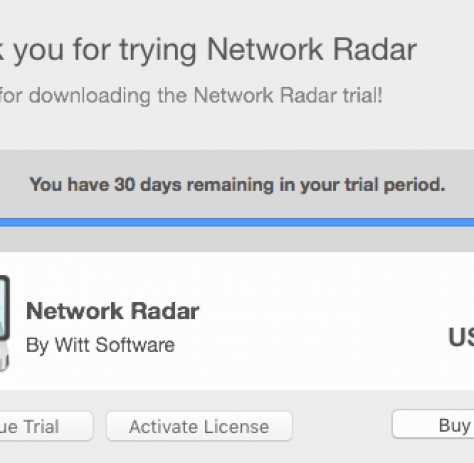Screen dimensions: 474x463
Task: Click the white product info panel
Action: click(237, 321)
